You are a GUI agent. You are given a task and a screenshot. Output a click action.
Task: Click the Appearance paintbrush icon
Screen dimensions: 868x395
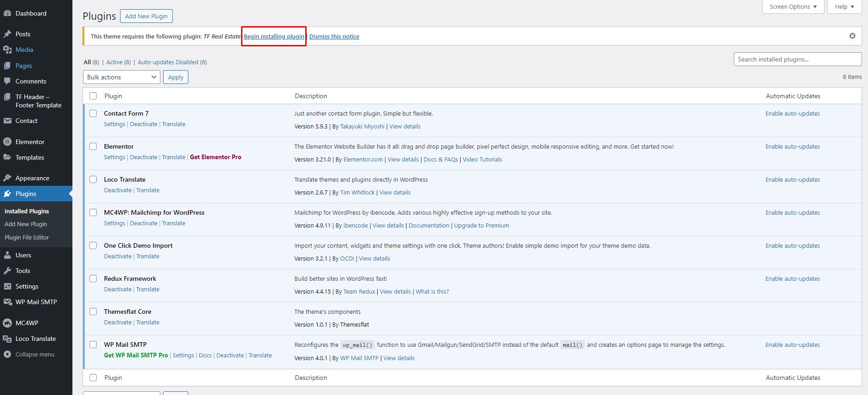point(7,178)
